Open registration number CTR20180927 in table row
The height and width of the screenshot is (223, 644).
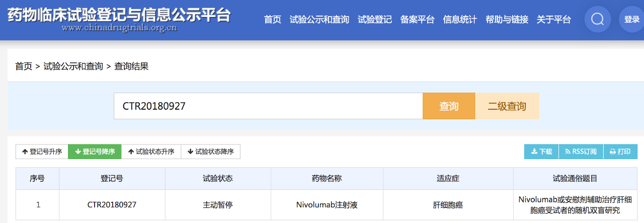click(x=112, y=205)
